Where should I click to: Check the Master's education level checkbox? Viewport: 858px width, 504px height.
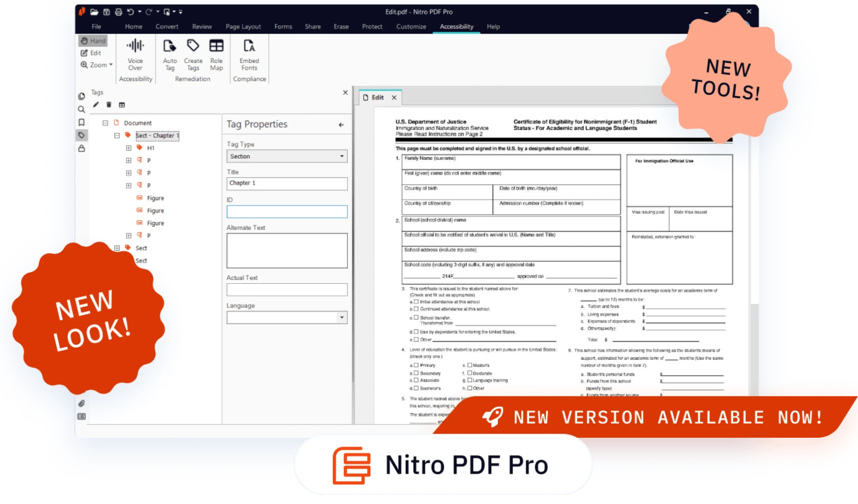[470, 365]
